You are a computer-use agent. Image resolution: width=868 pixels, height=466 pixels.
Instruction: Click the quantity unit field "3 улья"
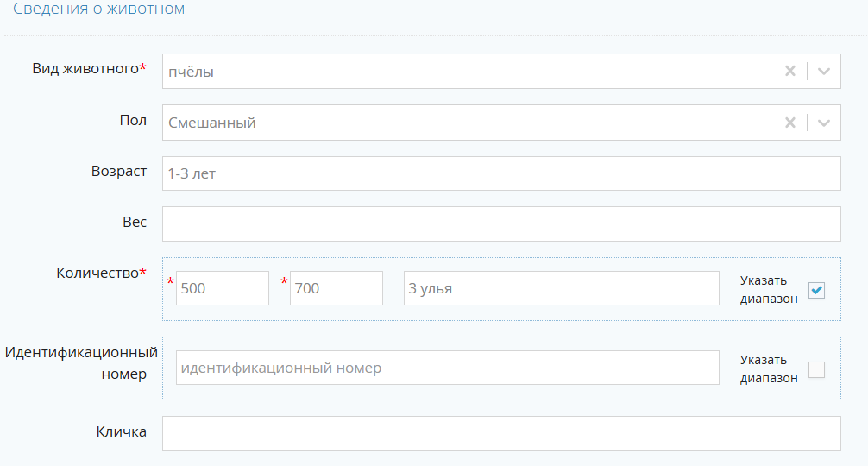click(x=561, y=288)
